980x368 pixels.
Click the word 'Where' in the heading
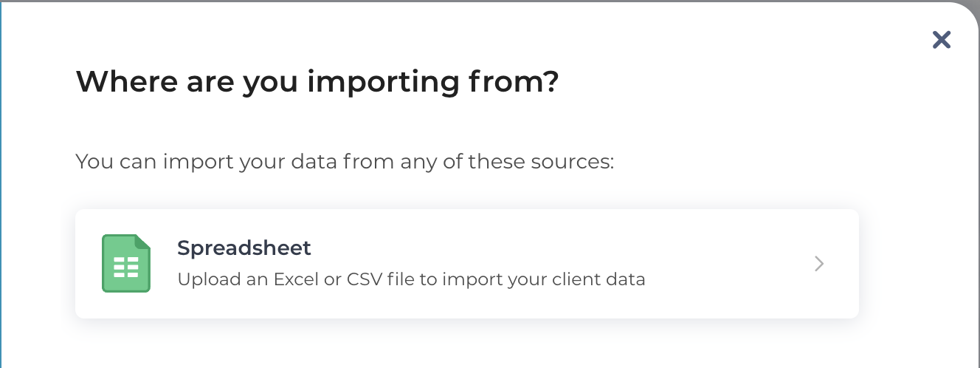click(x=119, y=81)
